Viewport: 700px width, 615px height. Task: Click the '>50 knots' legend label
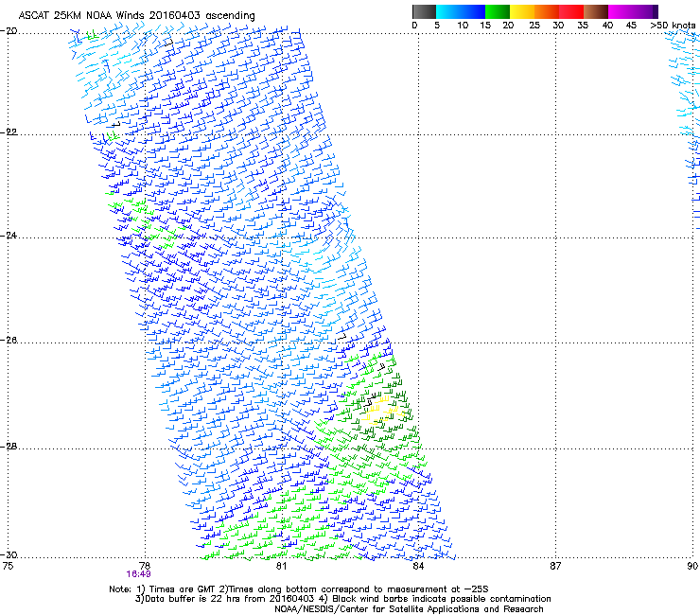pyautogui.click(x=673, y=26)
